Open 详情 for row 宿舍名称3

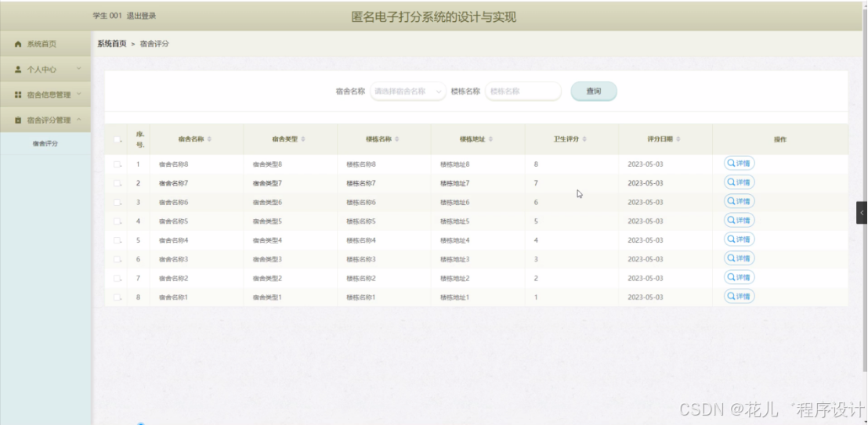pyautogui.click(x=739, y=258)
